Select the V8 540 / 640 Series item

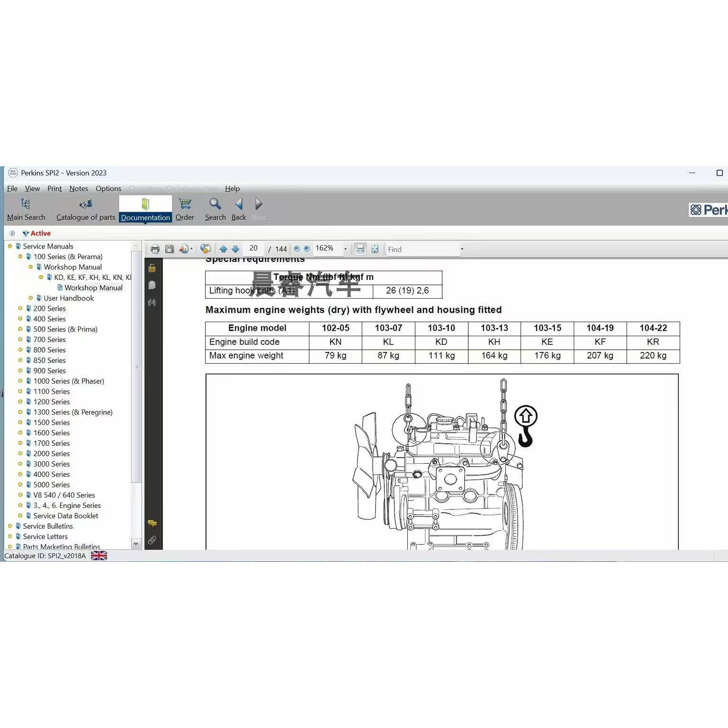point(64,495)
